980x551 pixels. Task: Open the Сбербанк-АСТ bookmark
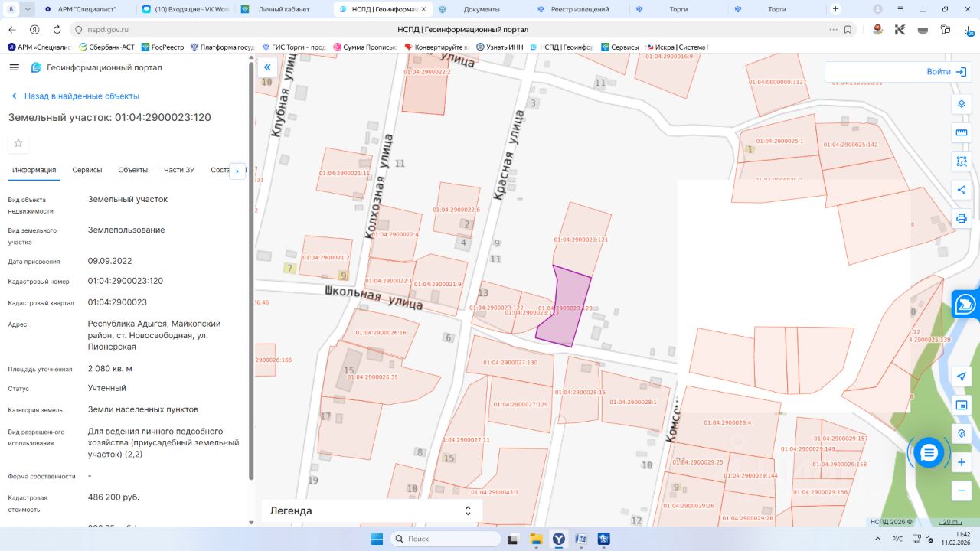[106, 47]
